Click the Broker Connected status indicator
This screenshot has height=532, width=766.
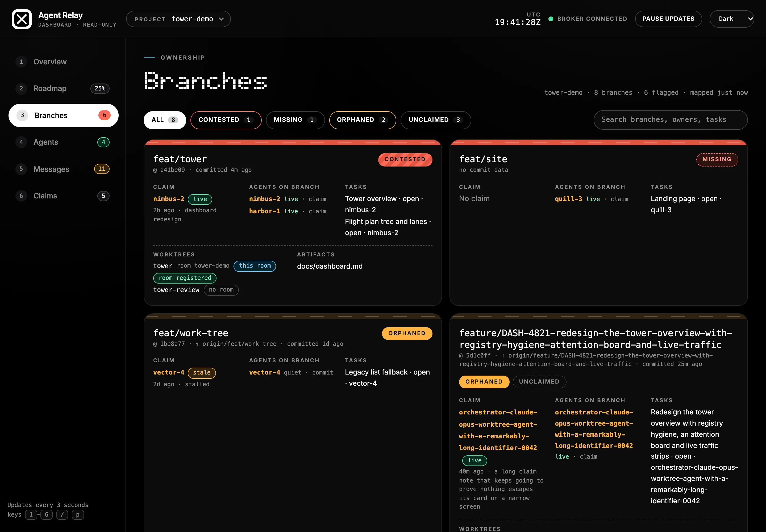[x=588, y=19]
